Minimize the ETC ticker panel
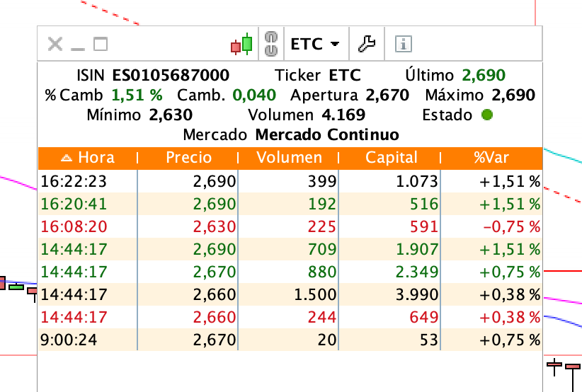Viewport: 582px width, 392px height. pyautogui.click(x=78, y=49)
